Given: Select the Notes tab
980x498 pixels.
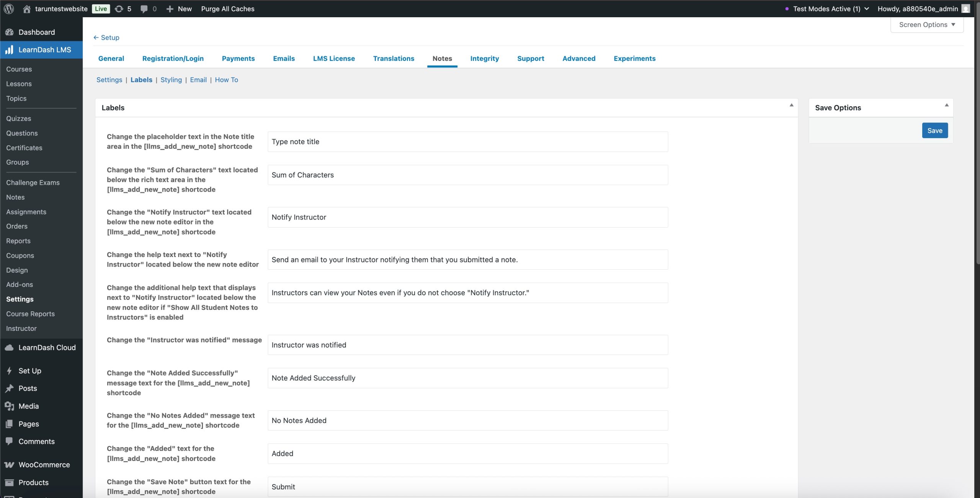Looking at the screenshot, I should pos(442,58).
